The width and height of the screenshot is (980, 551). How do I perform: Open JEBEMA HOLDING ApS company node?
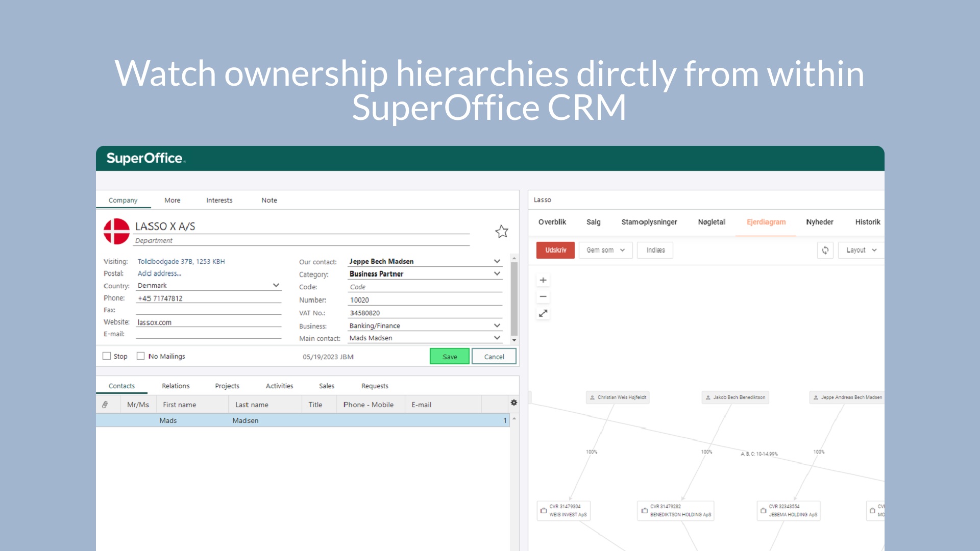789,511
